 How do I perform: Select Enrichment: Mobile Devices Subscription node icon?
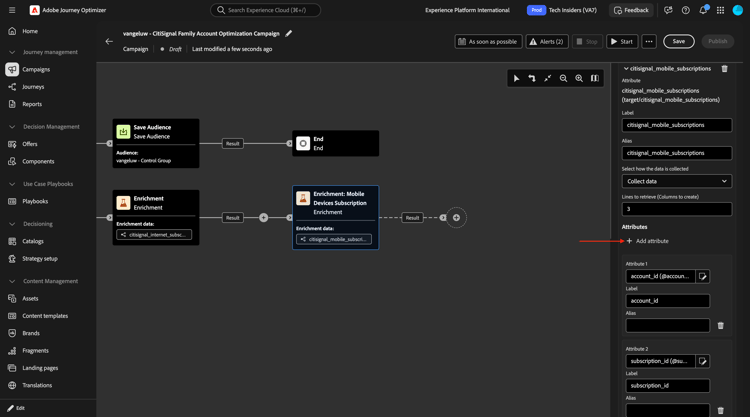point(303,198)
